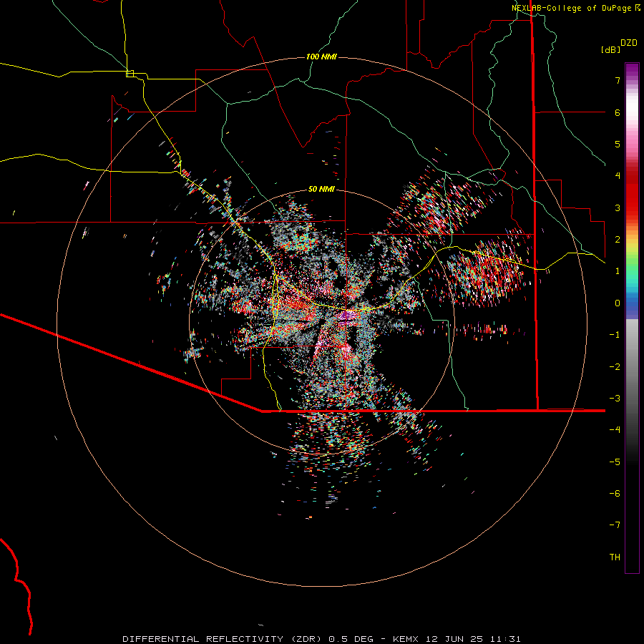
Task: Select the -3 scale value
Action: 615,399
